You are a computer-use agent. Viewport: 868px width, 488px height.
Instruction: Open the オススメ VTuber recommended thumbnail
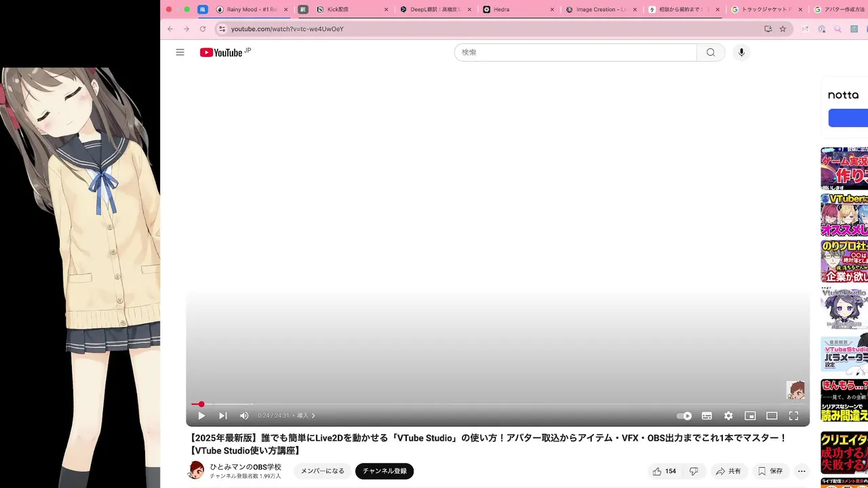844,215
